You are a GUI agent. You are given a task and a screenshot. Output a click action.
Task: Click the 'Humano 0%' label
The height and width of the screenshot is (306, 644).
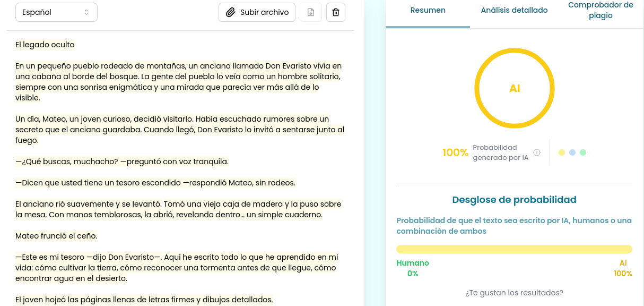click(x=413, y=268)
